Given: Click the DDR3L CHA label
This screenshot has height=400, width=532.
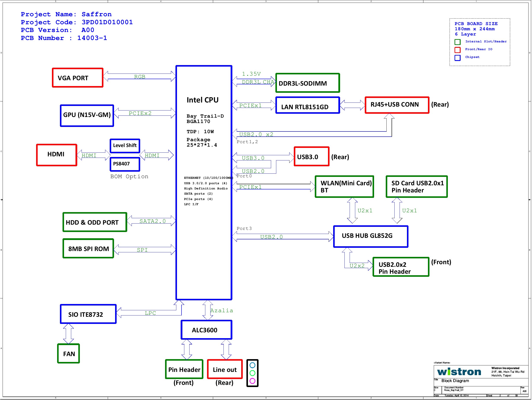Looking at the screenshot, I should pos(258,82).
